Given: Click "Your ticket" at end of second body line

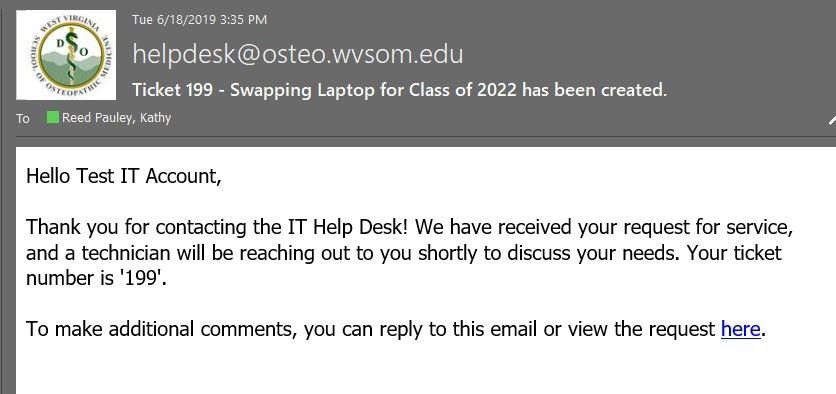Looking at the screenshot, I should (x=734, y=253).
